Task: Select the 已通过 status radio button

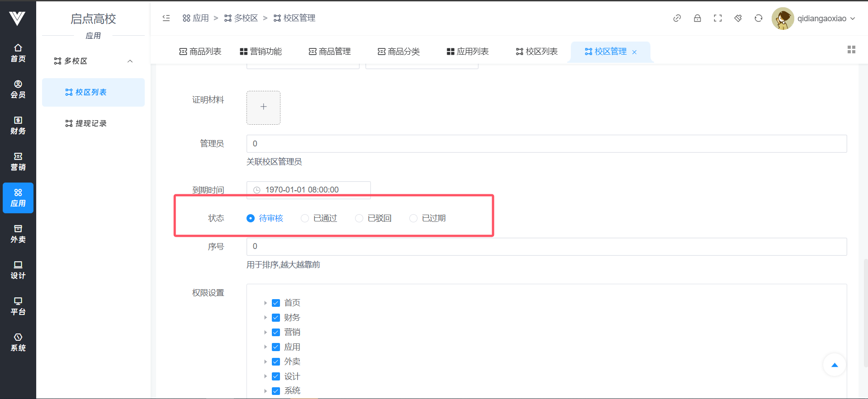Action: [305, 218]
